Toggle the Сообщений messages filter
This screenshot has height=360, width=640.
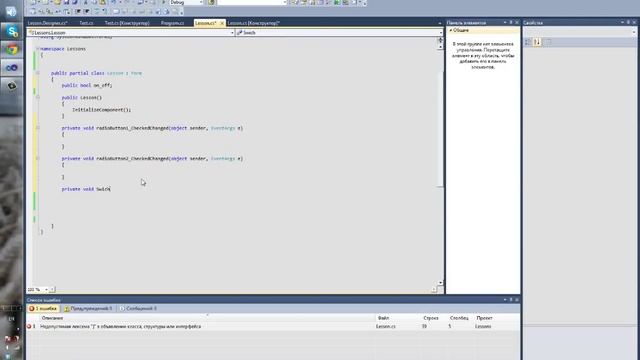pyautogui.click(x=138, y=309)
